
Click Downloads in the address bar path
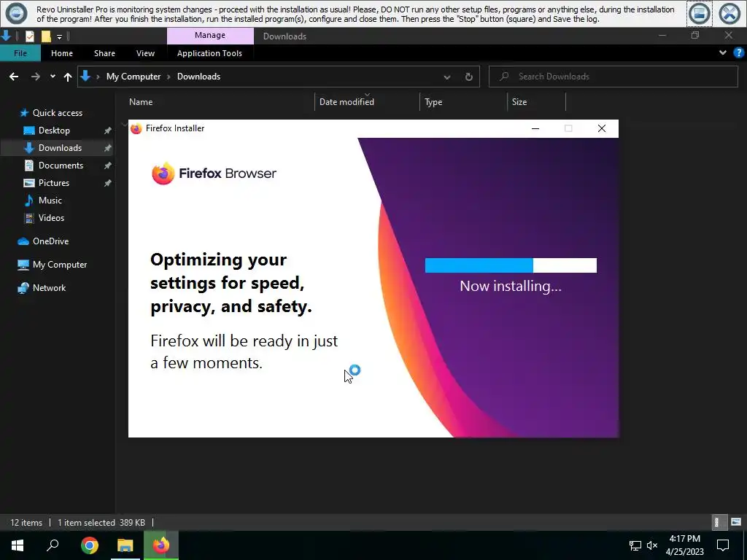[x=198, y=77]
